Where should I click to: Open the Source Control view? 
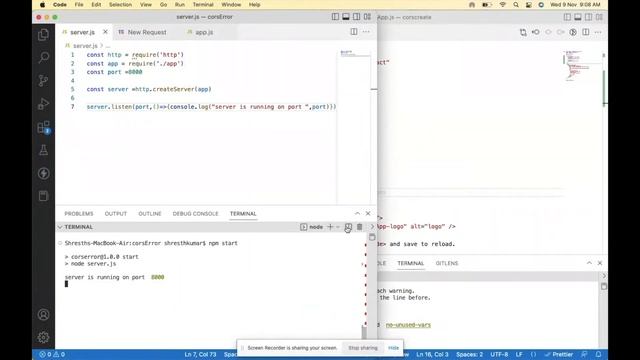point(43,80)
